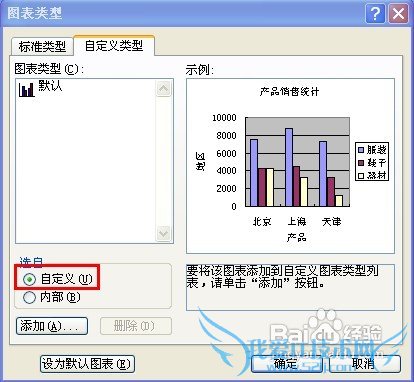Click the 删除 button
Screen dimensions: 414x382
pos(136,326)
